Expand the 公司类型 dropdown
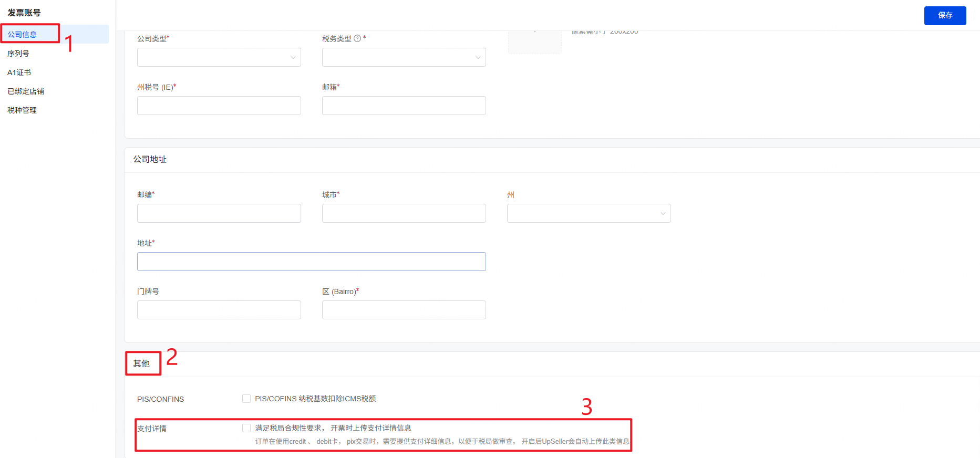The image size is (980, 458). click(x=219, y=57)
